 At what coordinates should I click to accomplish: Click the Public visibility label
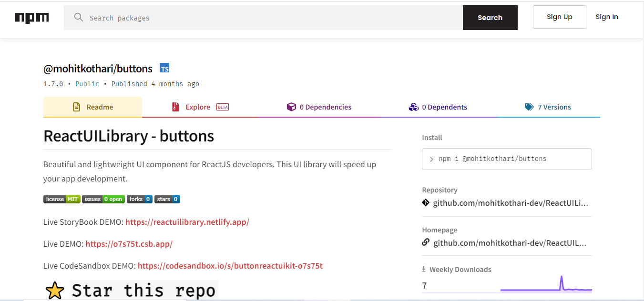87,84
